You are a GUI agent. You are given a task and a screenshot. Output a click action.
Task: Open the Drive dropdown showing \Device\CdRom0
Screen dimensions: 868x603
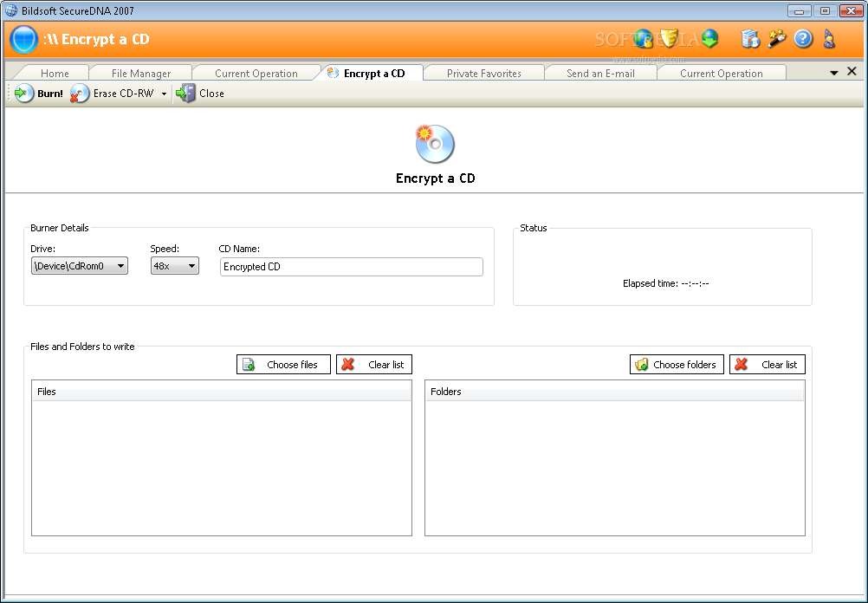point(79,266)
